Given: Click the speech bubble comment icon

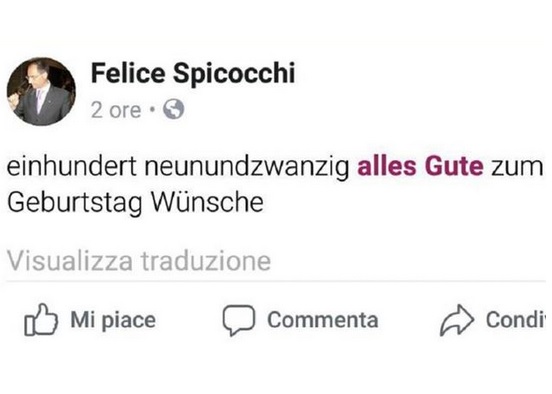Looking at the screenshot, I should pyautogui.click(x=239, y=320).
